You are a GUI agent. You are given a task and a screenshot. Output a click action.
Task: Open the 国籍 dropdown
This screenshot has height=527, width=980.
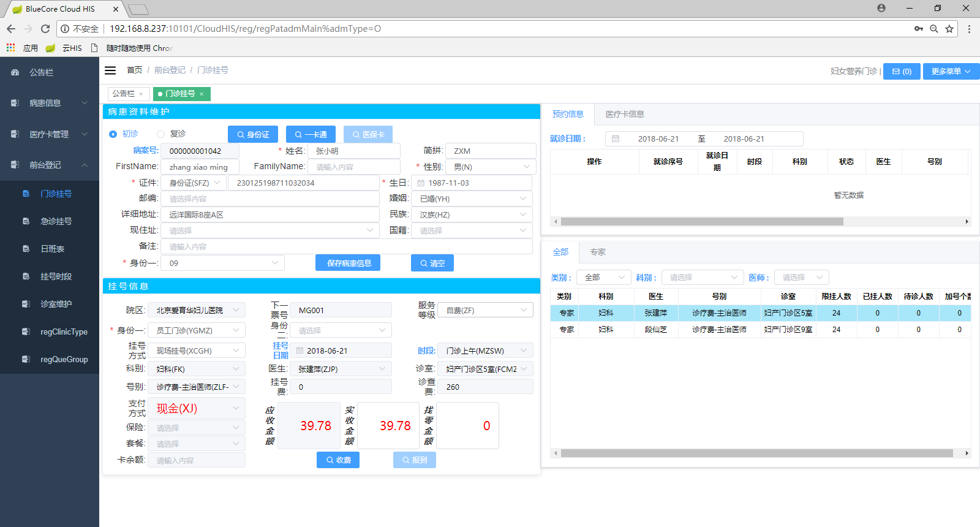(x=472, y=230)
